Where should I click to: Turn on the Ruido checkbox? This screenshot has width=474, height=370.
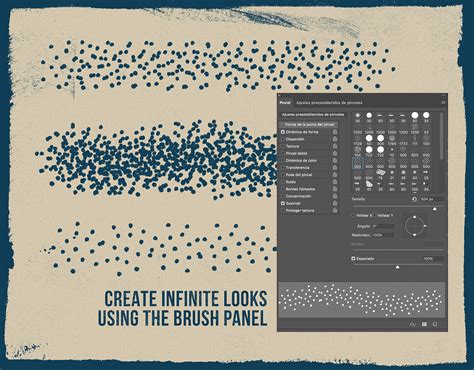click(283, 182)
